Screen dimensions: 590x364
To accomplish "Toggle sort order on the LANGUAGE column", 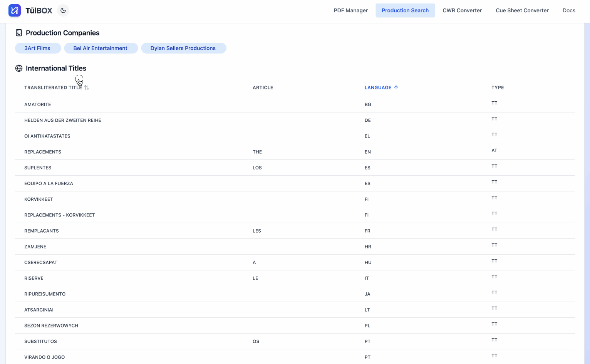I will pos(378,87).
